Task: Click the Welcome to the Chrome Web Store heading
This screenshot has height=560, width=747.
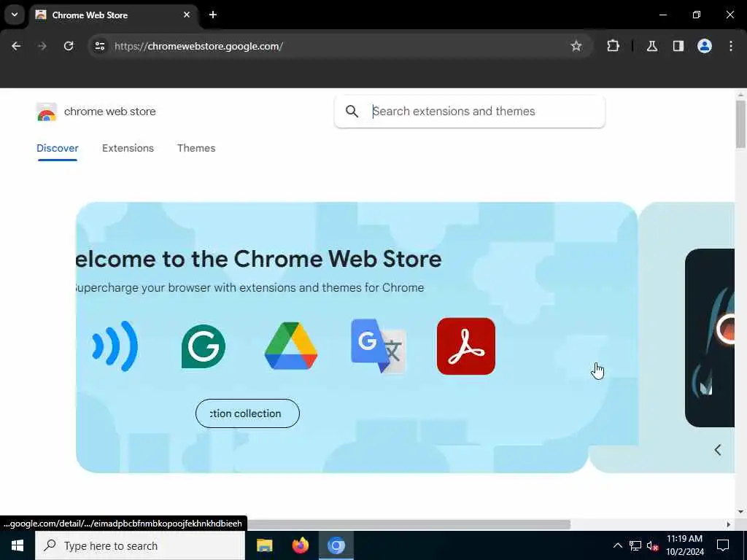Action: [259, 259]
